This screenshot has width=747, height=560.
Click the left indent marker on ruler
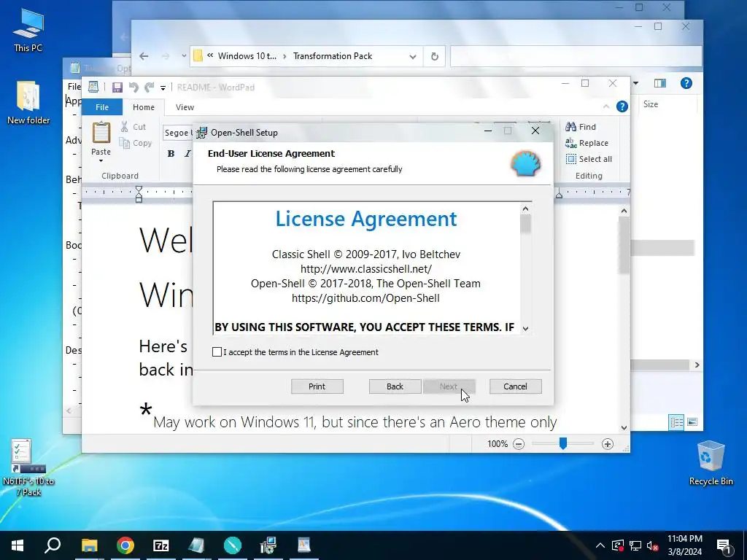[139, 194]
